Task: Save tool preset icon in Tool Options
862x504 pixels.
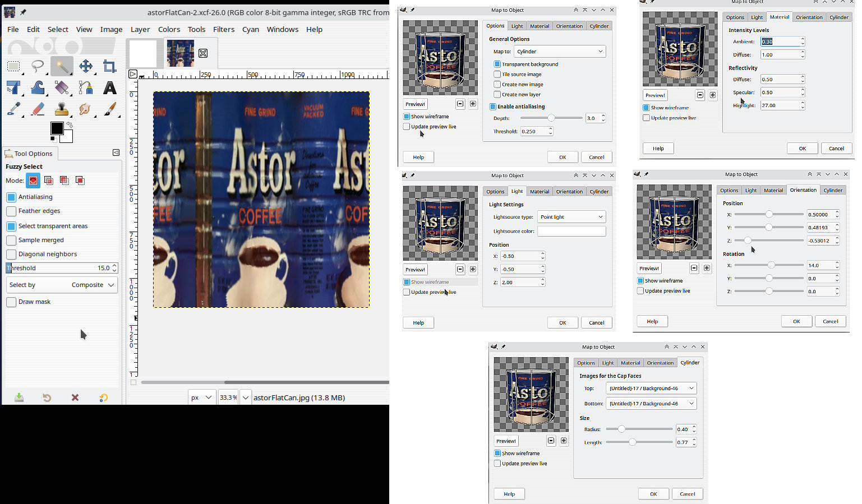Action: 19,397
